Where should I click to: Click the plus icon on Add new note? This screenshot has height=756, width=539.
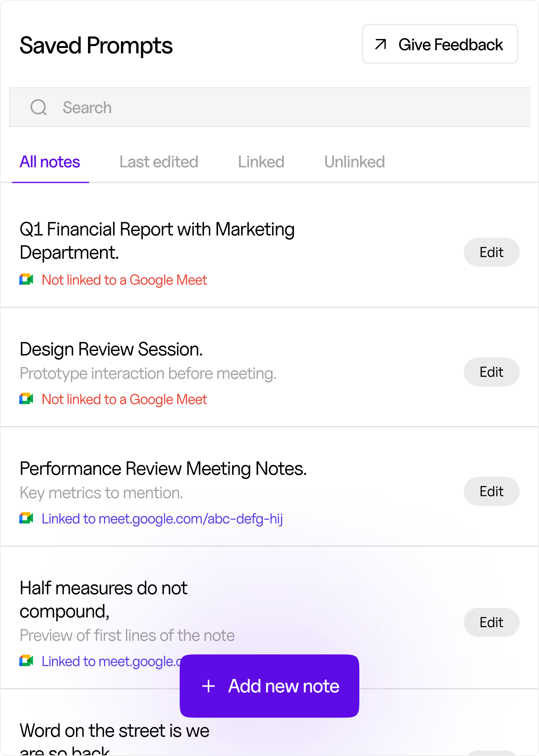click(208, 686)
